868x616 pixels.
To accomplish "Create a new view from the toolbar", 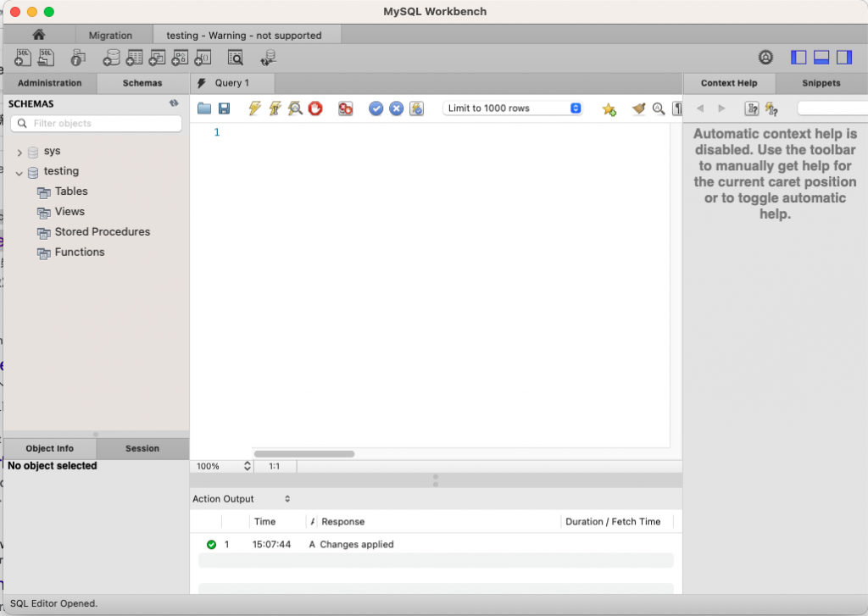I will (157, 58).
